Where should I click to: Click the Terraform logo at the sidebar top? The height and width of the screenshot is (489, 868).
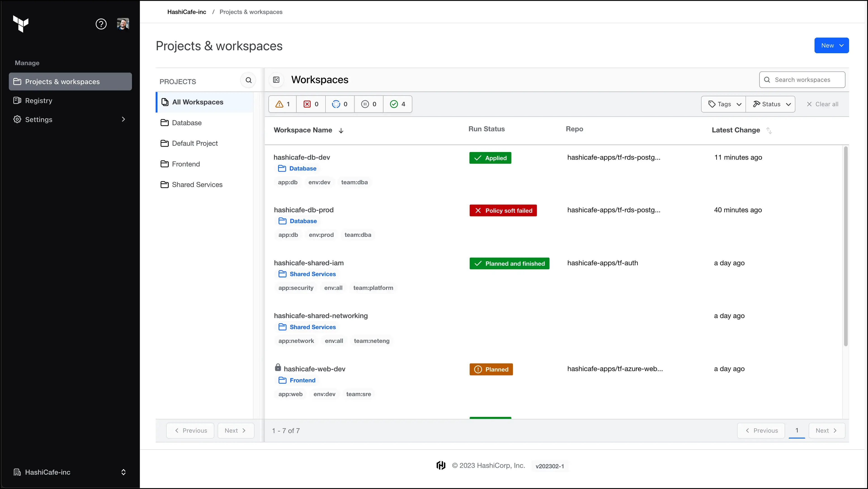20,24
